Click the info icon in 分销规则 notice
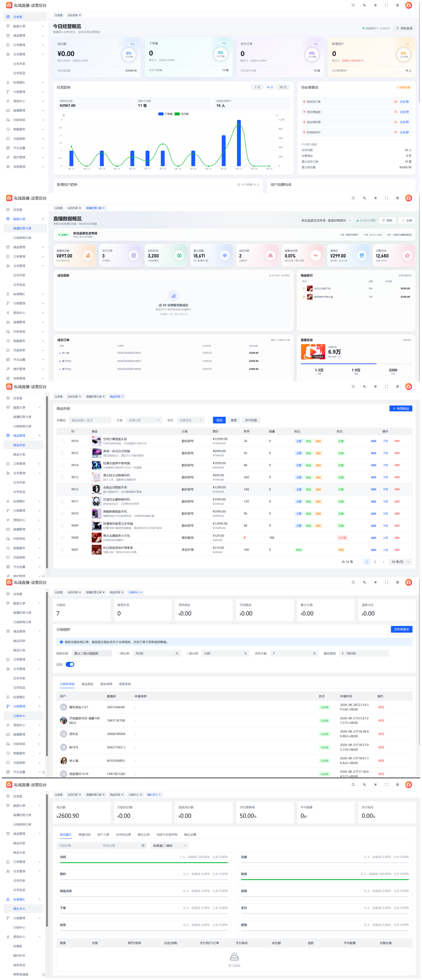 coord(61,642)
